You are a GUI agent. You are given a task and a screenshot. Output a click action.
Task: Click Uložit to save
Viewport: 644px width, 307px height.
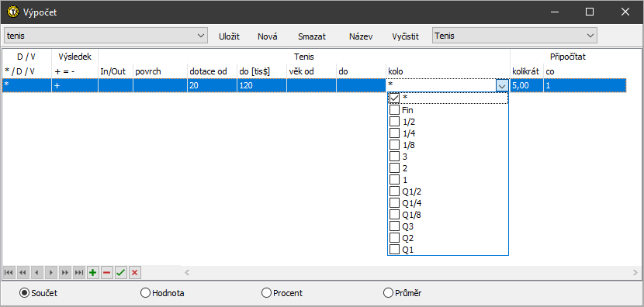click(x=229, y=36)
